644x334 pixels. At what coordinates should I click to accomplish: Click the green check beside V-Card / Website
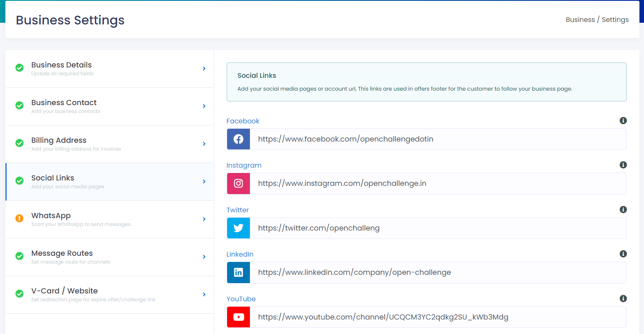pyautogui.click(x=19, y=293)
